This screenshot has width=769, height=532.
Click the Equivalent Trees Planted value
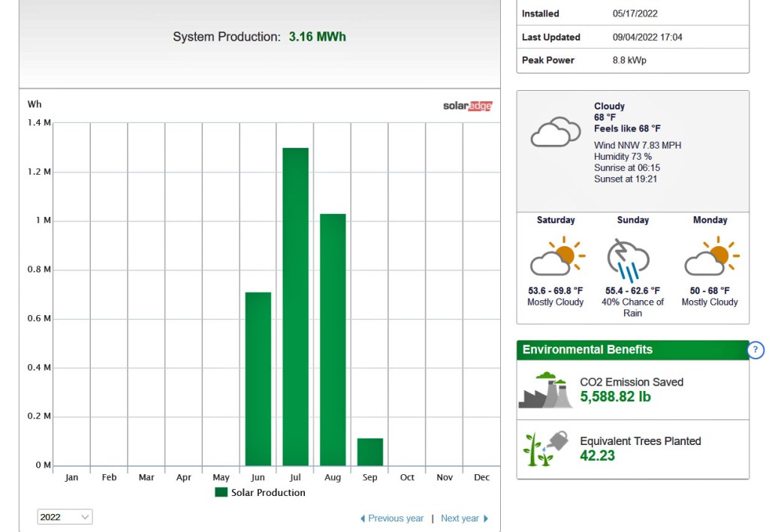(597, 455)
